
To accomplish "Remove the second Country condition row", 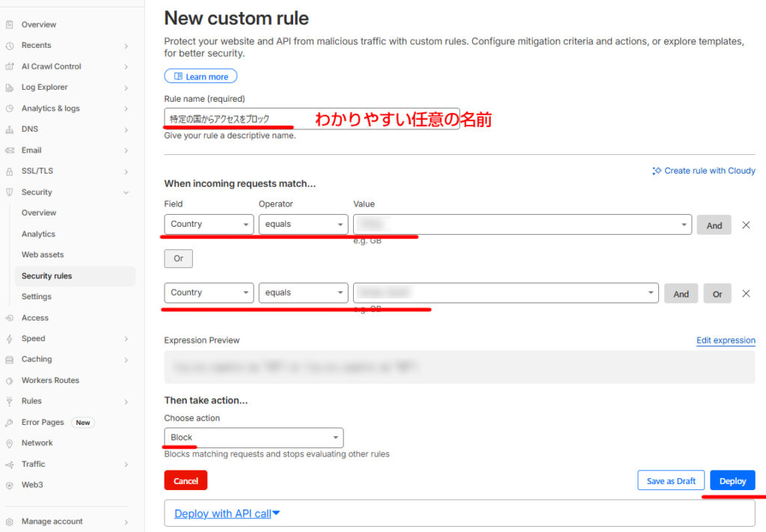I will click(746, 293).
